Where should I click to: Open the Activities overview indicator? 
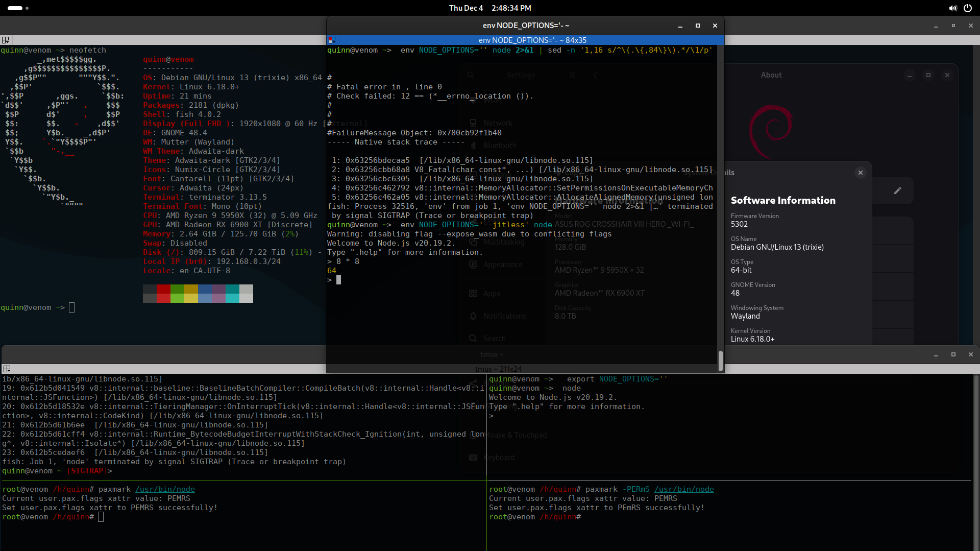pyautogui.click(x=18, y=8)
